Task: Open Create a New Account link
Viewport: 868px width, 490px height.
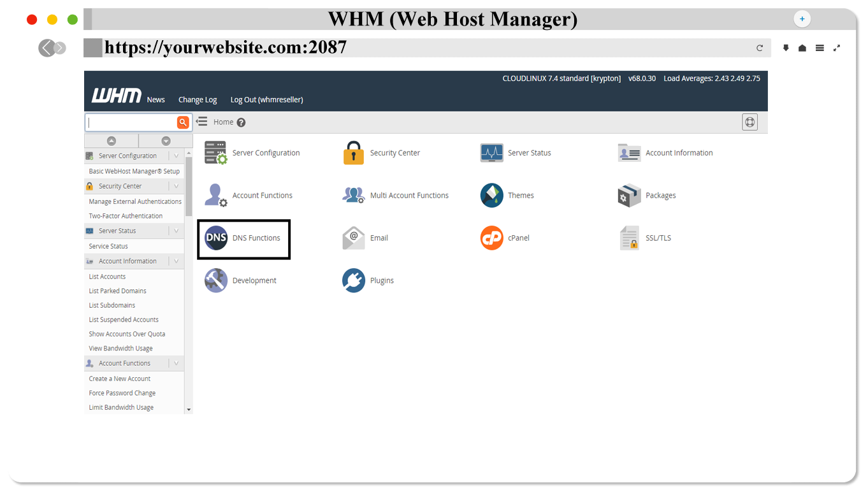Action: click(x=120, y=378)
